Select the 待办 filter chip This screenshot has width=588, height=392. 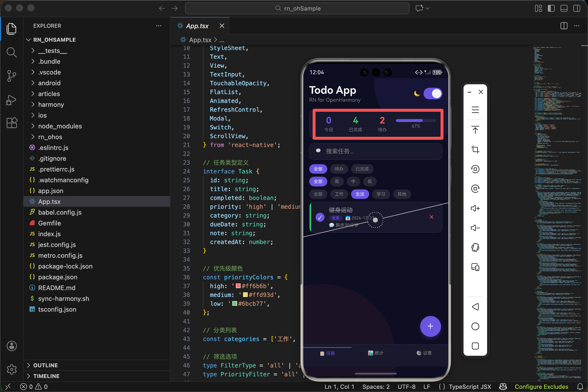click(x=339, y=169)
